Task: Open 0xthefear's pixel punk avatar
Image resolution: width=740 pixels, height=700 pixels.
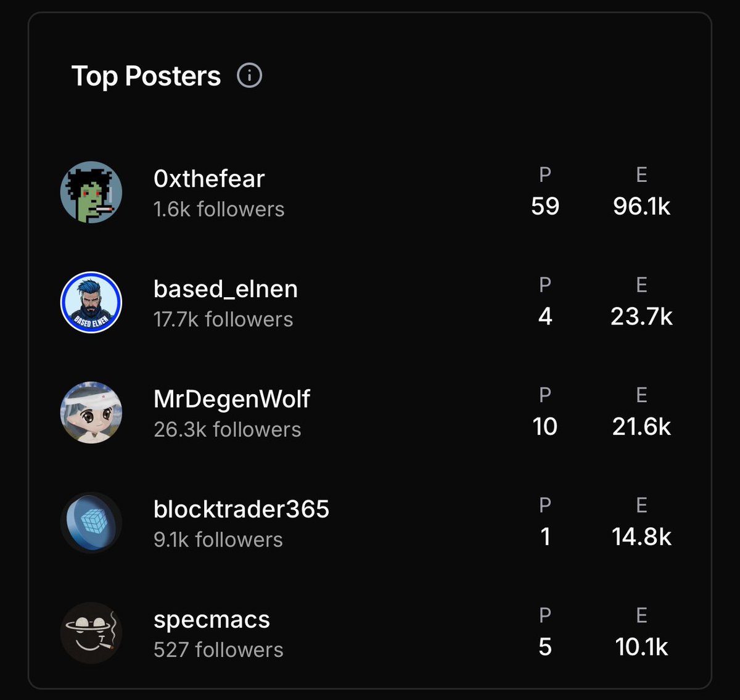Action: coord(91,192)
